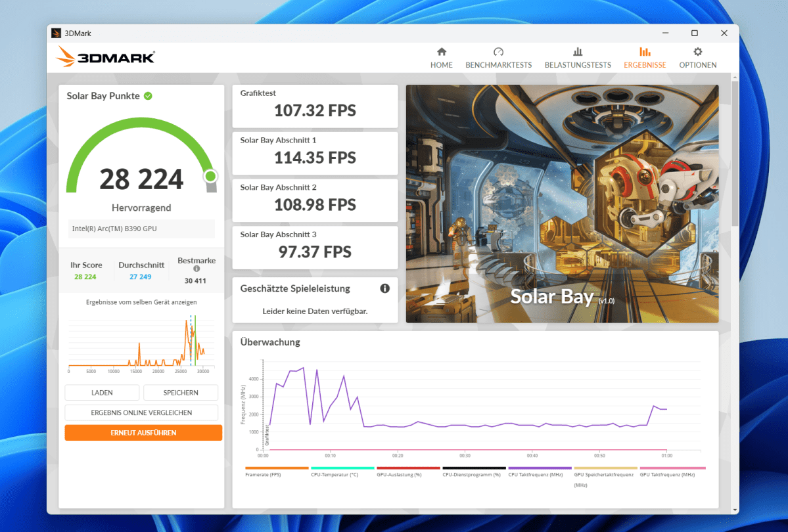Click ERGEBNIS ONLINE VERGLEICHEN button

pyautogui.click(x=141, y=412)
